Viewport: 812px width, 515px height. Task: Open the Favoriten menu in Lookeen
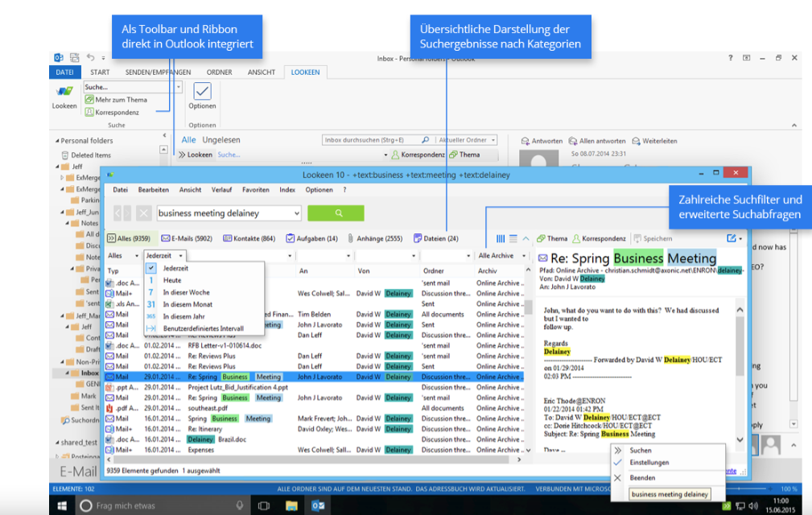pos(256,190)
